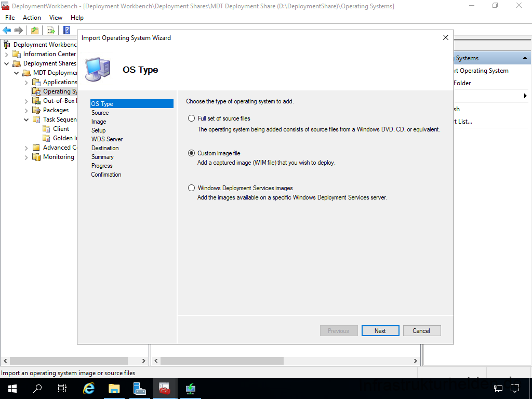Select the Packages node icon
532x399 pixels.
36,110
